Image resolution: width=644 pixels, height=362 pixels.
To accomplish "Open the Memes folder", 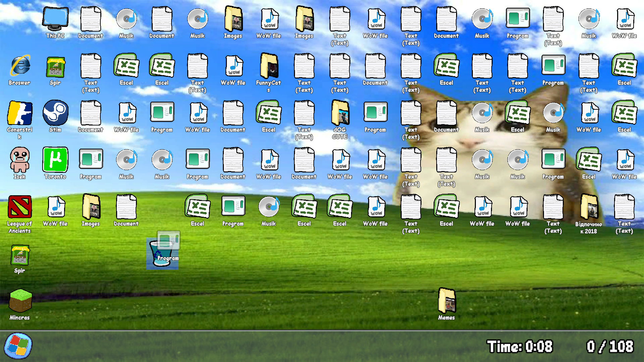I will pos(446,304).
